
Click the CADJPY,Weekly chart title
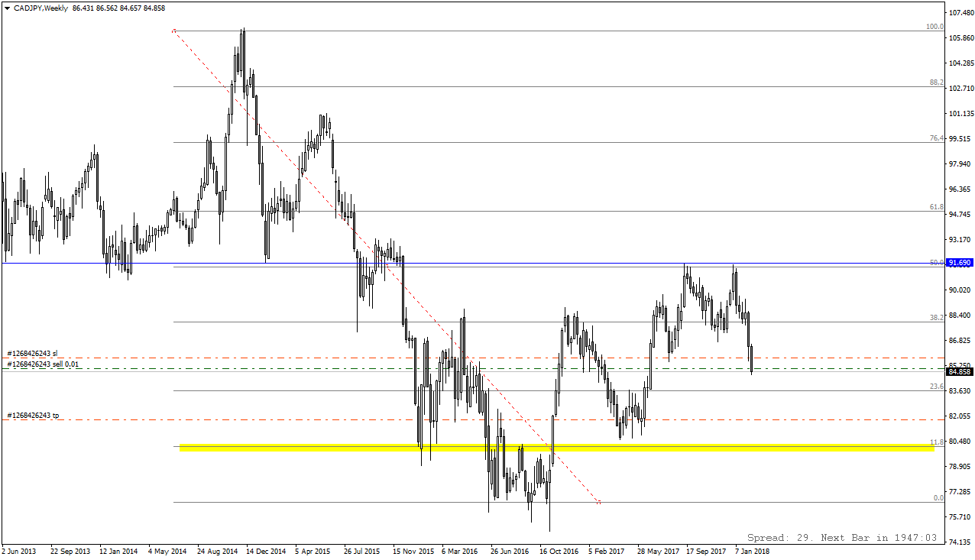[x=40, y=8]
